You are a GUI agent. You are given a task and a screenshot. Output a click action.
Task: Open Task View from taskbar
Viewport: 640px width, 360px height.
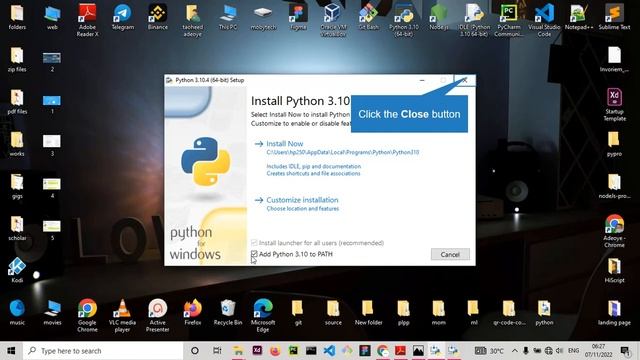click(x=217, y=351)
